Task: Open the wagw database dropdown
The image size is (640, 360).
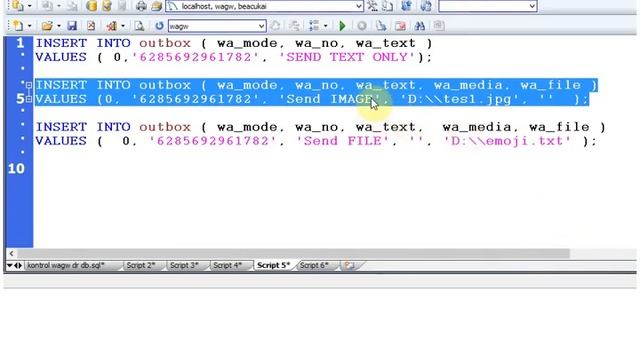Action: [x=261, y=26]
